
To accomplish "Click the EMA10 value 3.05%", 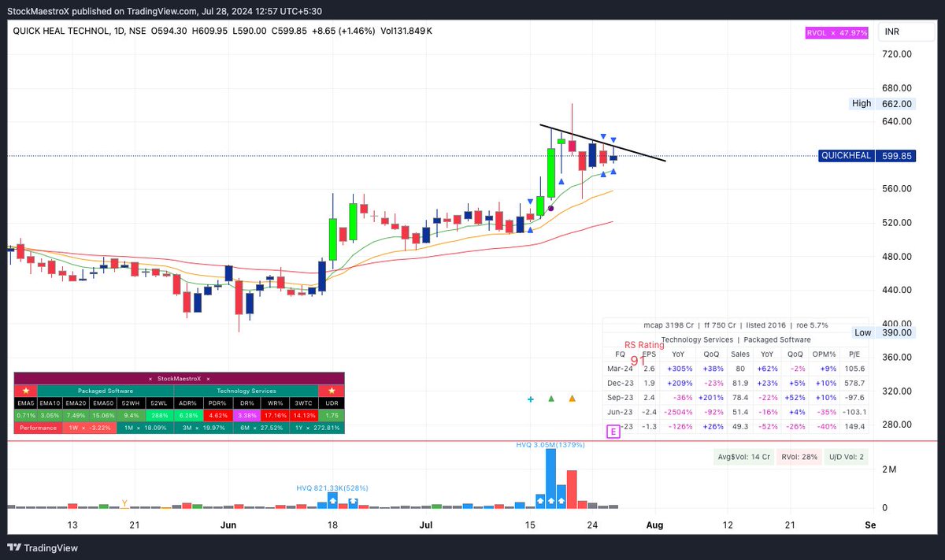I will tap(50, 416).
